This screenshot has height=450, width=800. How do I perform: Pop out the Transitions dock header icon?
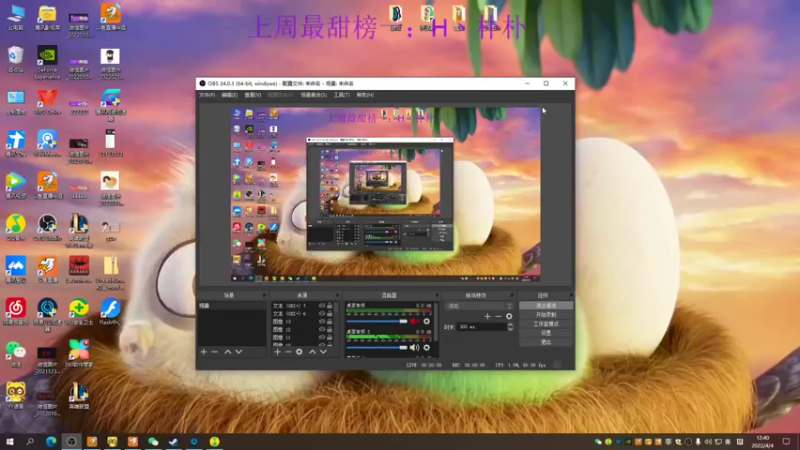point(511,295)
